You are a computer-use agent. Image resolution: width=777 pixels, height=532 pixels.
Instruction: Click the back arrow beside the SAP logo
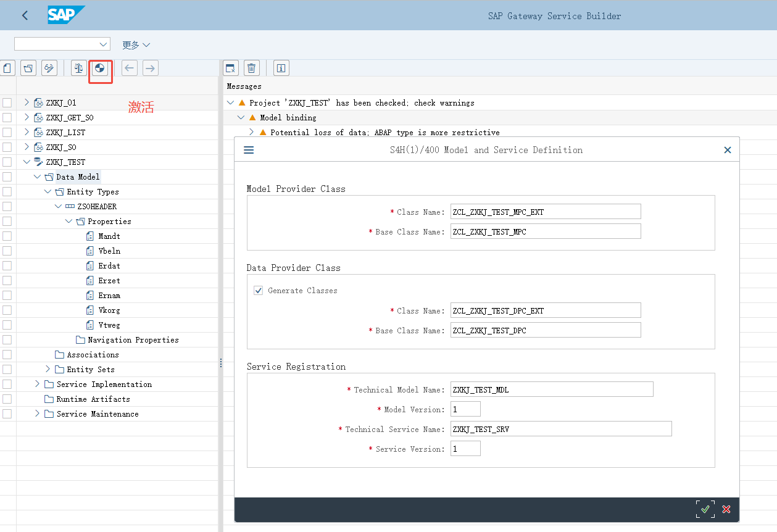(25, 15)
